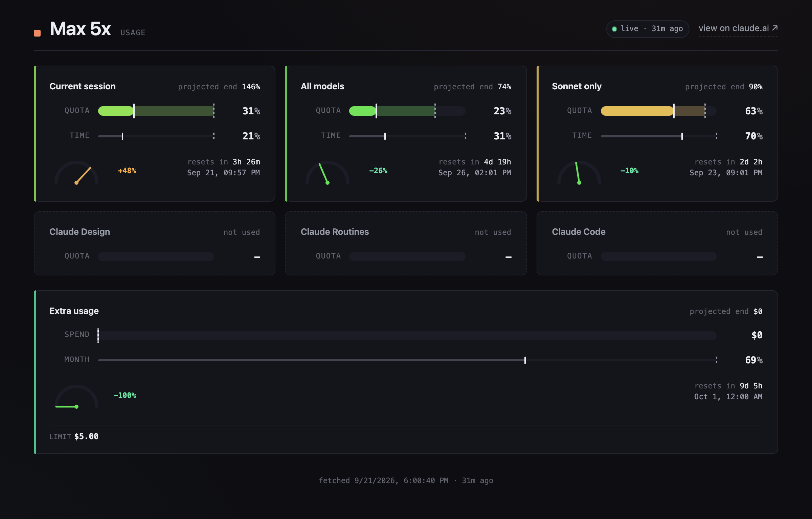Click the All models card title
This screenshot has width=812, height=519.
click(x=322, y=86)
